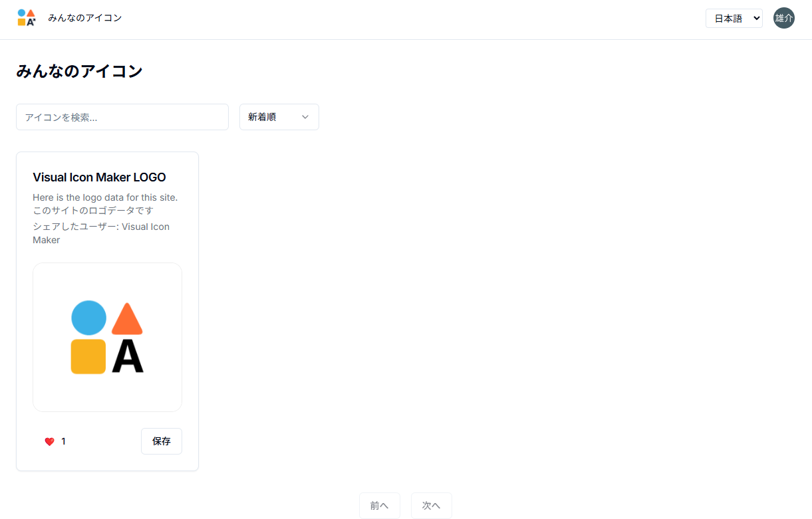The height and width of the screenshot is (519, 812).
Task: Click the みんなのアイコン page heading
Action: (x=79, y=71)
